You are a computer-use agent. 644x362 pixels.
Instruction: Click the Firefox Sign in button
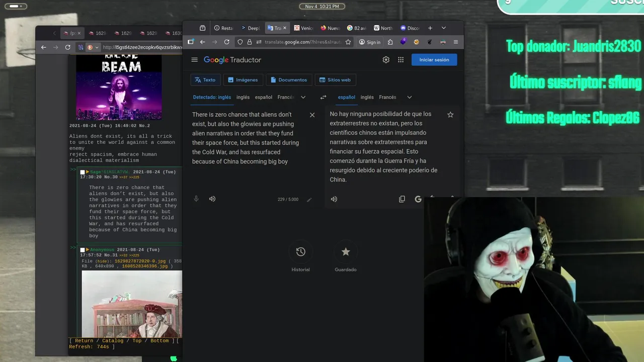[x=370, y=42]
